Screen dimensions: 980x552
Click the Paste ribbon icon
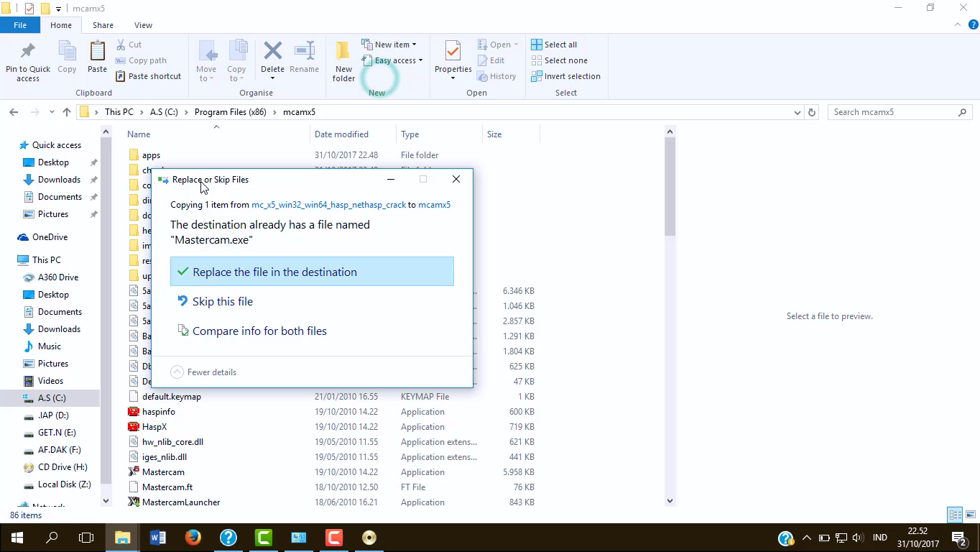[x=97, y=57]
